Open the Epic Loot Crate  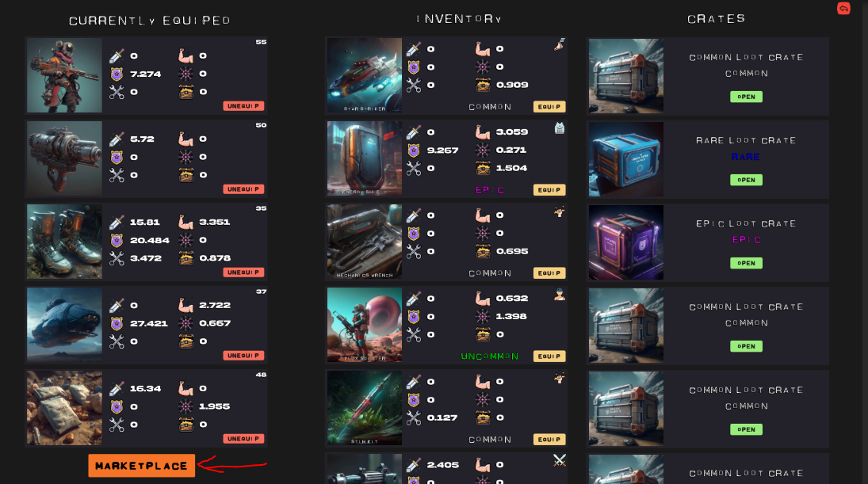746,263
